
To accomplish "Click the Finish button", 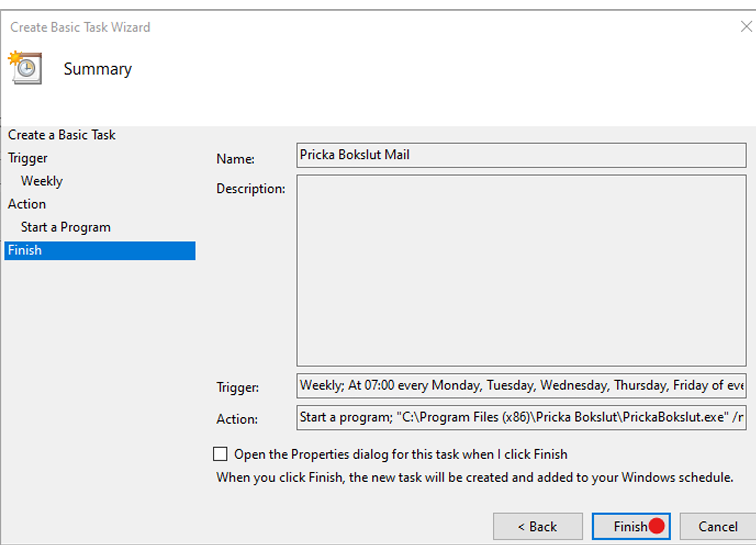I will click(x=631, y=526).
